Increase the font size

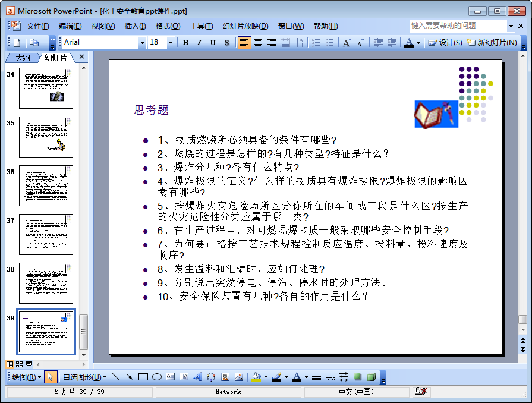pos(347,42)
